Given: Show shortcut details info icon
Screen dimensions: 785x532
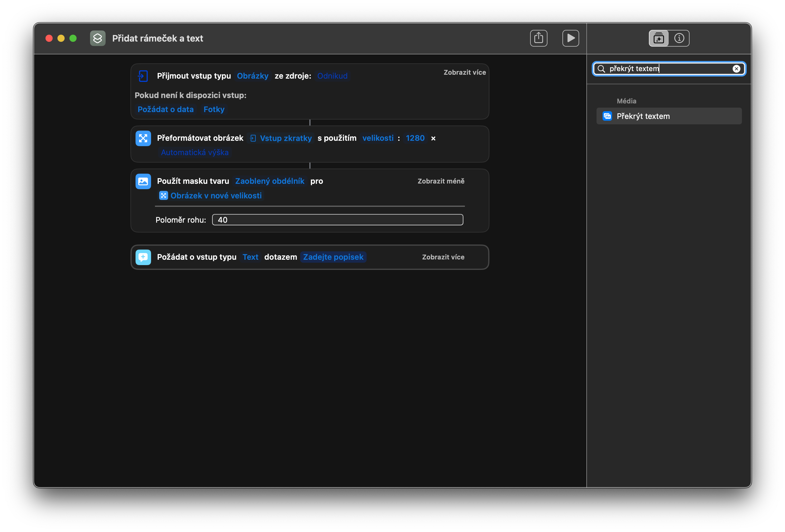Looking at the screenshot, I should pyautogui.click(x=679, y=38).
